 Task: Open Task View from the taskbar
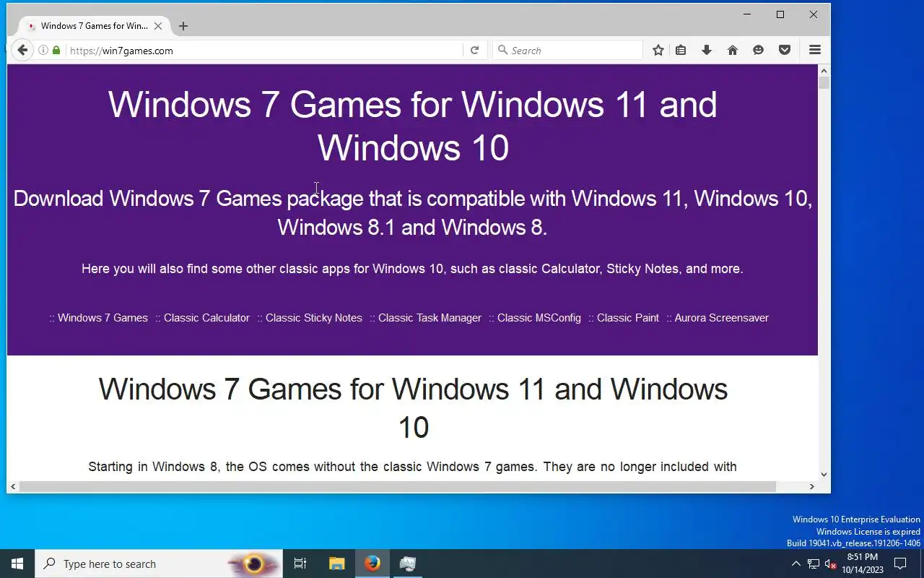point(300,564)
